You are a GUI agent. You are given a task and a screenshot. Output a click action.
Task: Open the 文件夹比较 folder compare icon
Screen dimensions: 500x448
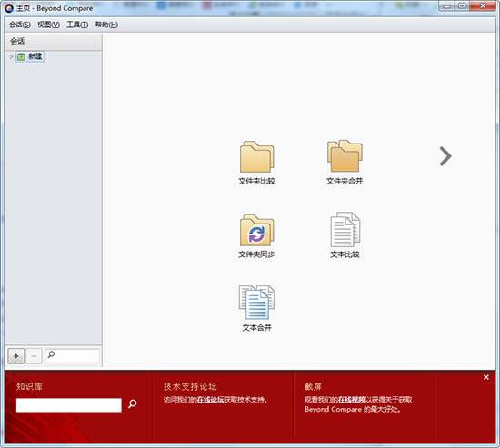pos(256,157)
